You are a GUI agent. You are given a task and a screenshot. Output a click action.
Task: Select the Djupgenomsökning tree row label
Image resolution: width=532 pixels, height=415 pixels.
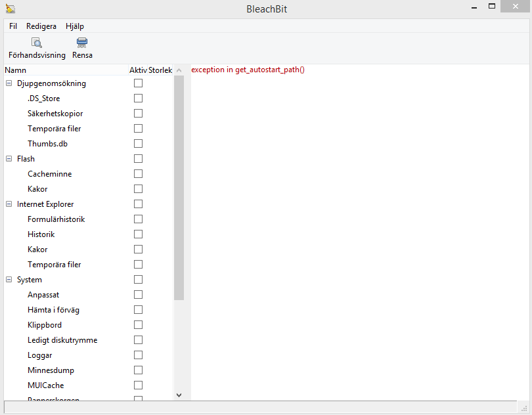51,83
